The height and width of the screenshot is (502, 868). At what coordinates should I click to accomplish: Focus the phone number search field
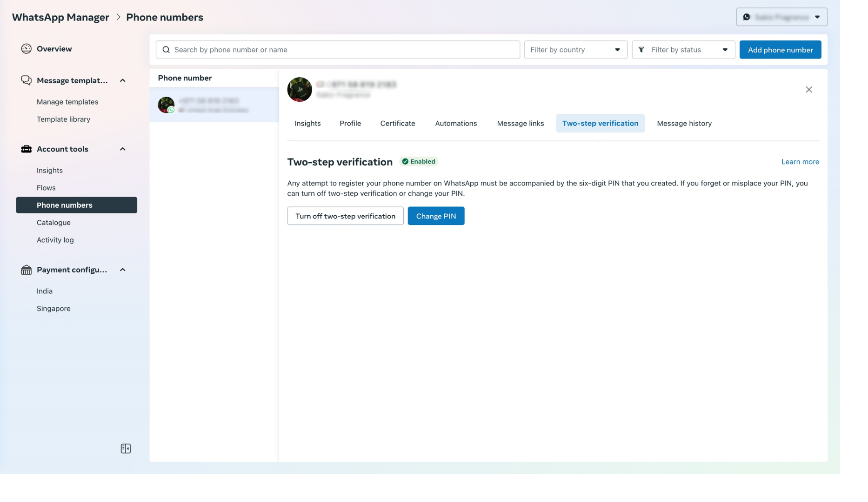pyautogui.click(x=338, y=50)
